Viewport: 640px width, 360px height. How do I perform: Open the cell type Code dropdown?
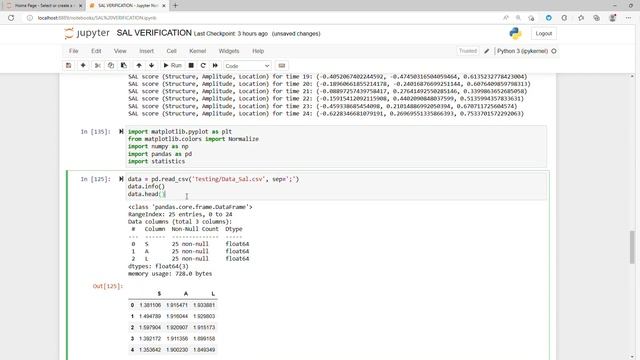[247, 66]
